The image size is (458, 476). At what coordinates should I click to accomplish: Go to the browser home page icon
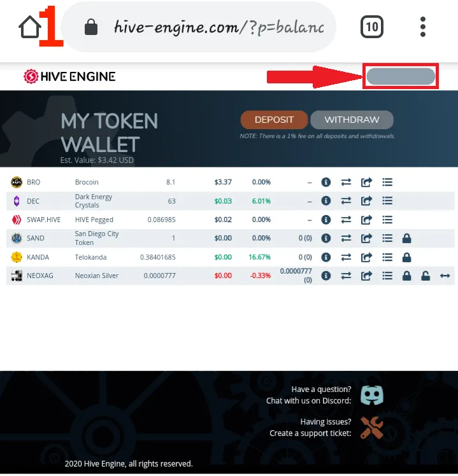[30, 27]
